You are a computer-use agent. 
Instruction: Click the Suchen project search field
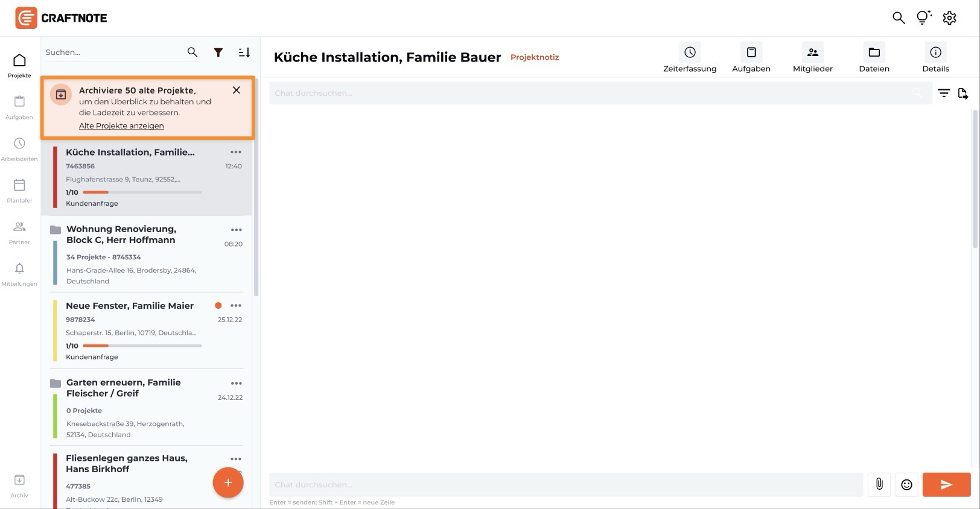pos(113,52)
